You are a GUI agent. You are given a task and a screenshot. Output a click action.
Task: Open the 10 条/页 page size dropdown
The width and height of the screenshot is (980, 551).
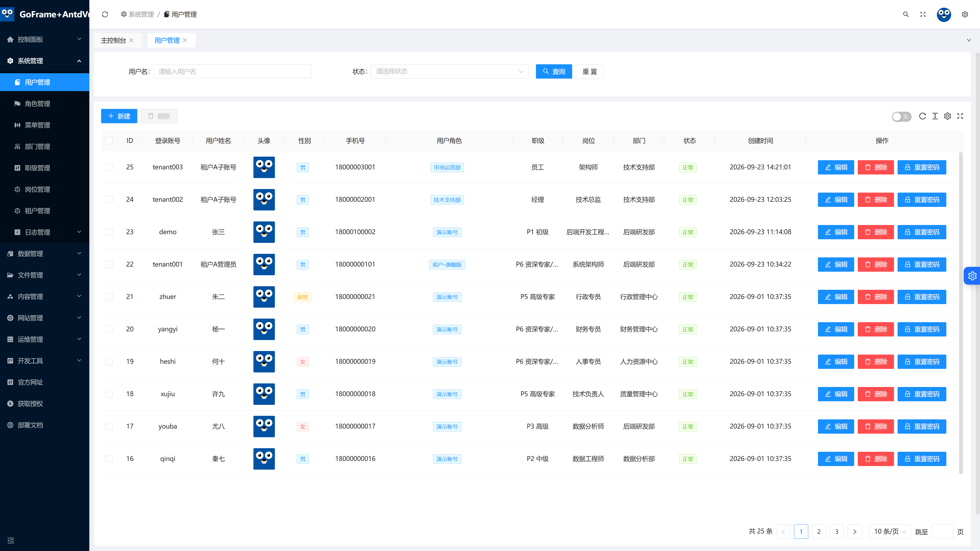click(x=890, y=532)
